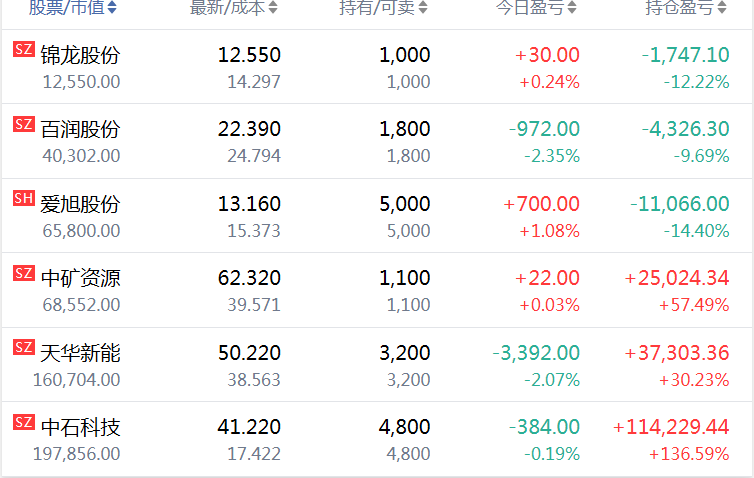Click 爱旭股份 latest price 13.160
Screen dimensions: 754x478
(249, 204)
